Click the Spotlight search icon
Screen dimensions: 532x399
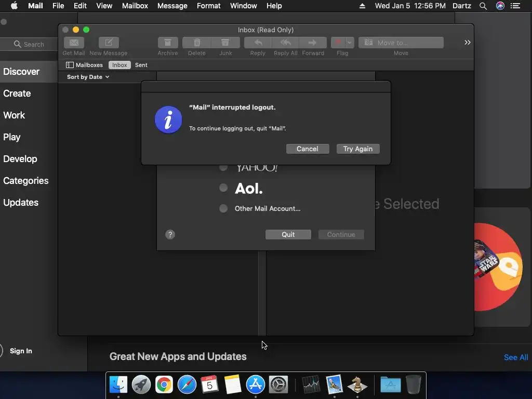483,6
